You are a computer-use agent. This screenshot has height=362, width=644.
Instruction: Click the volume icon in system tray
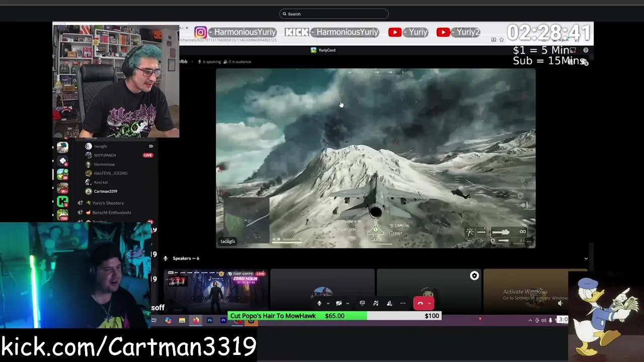pos(543,320)
